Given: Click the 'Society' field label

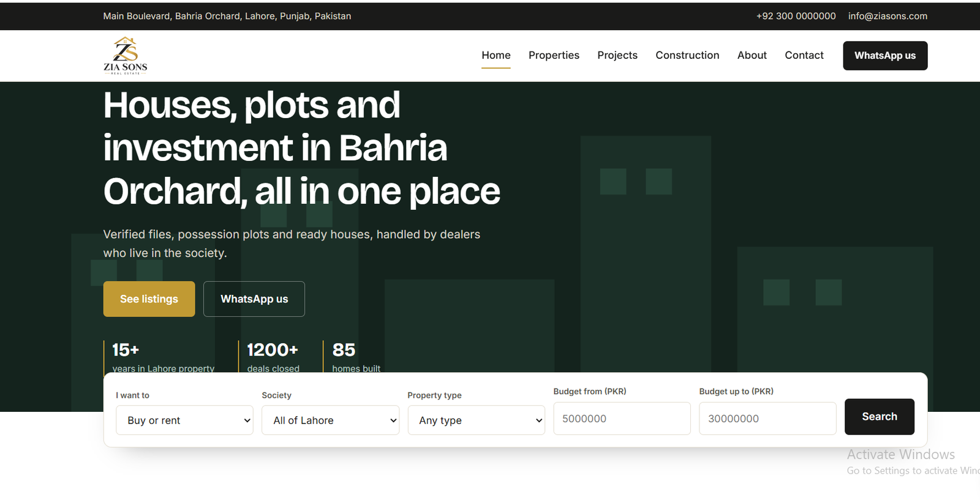Looking at the screenshot, I should (x=276, y=395).
